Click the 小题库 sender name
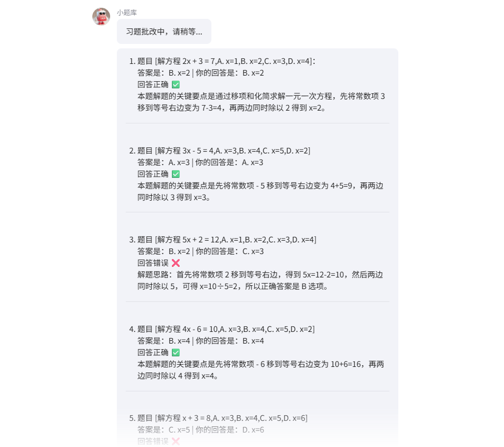Screen dimensions: 504x447 click(127, 12)
